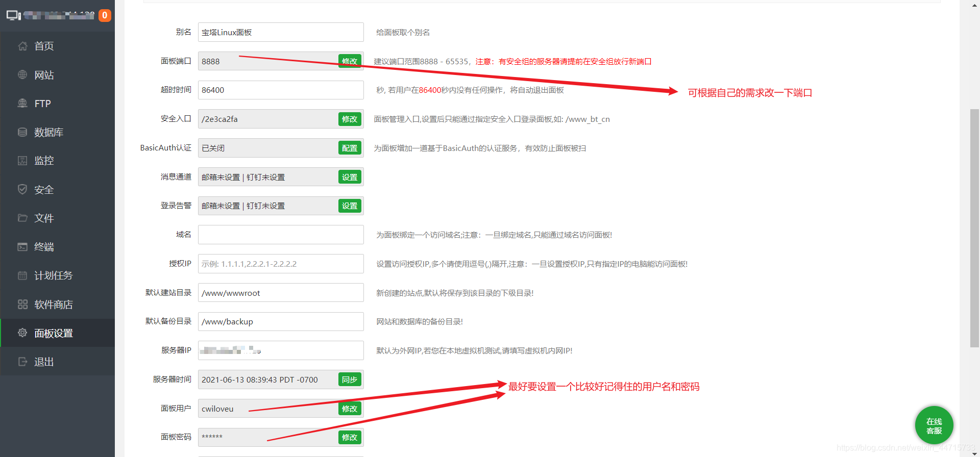Select 退出 to log out
Image resolution: width=980 pixels, height=457 pixels.
point(58,362)
